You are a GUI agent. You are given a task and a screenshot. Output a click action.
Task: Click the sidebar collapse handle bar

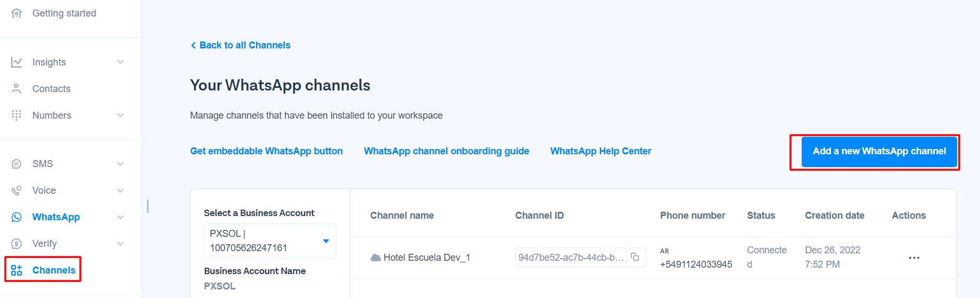click(x=147, y=206)
